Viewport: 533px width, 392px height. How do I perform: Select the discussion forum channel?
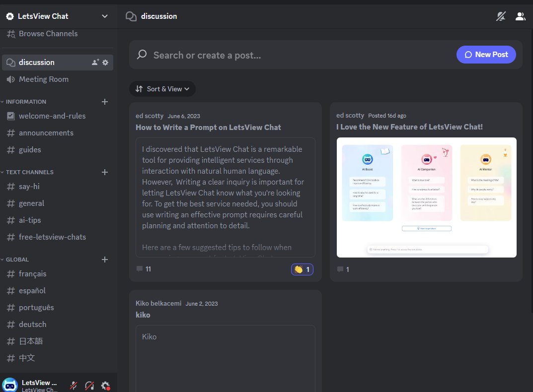58,63
